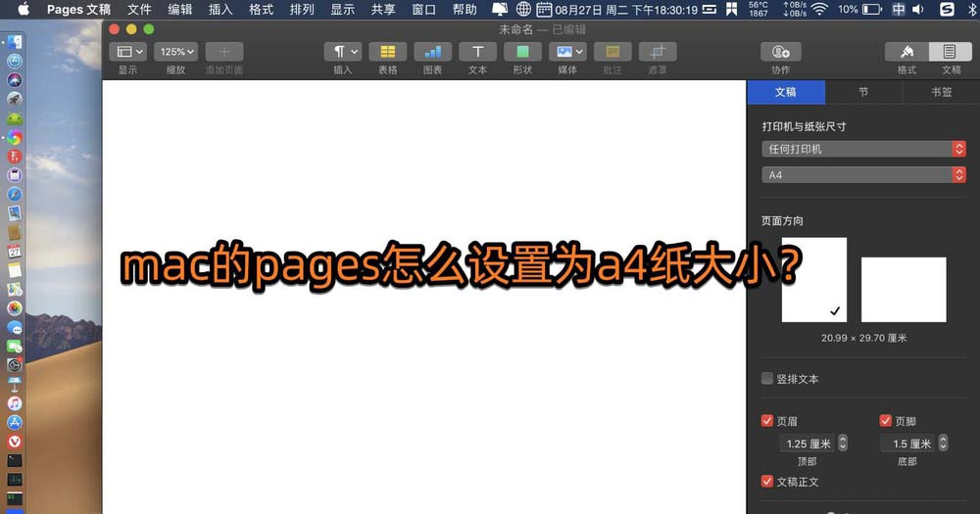Open the 显示 menu in menu bar

point(342,10)
